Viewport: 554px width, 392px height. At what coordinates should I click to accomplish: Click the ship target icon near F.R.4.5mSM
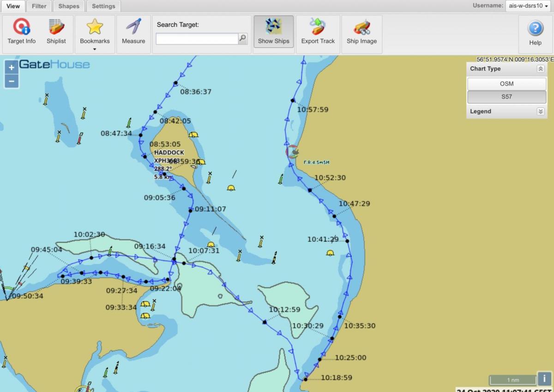(293, 151)
